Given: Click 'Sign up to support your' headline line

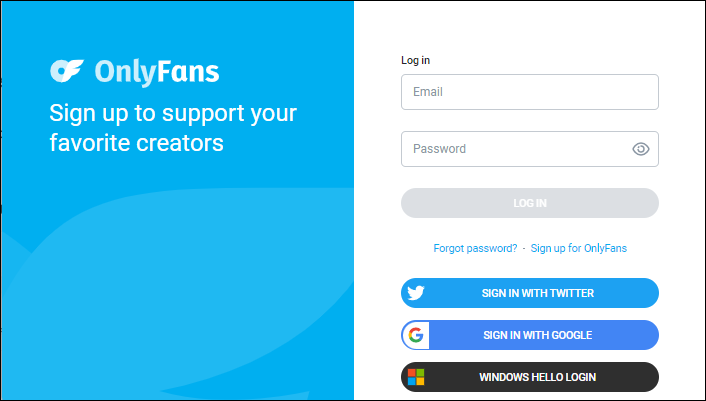Looking at the screenshot, I should coord(173,114).
